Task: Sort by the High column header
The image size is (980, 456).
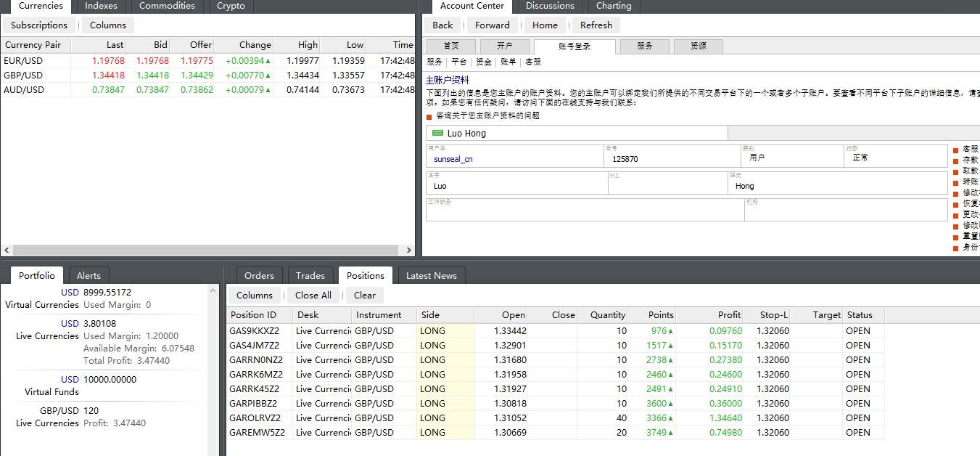Action: point(297,45)
